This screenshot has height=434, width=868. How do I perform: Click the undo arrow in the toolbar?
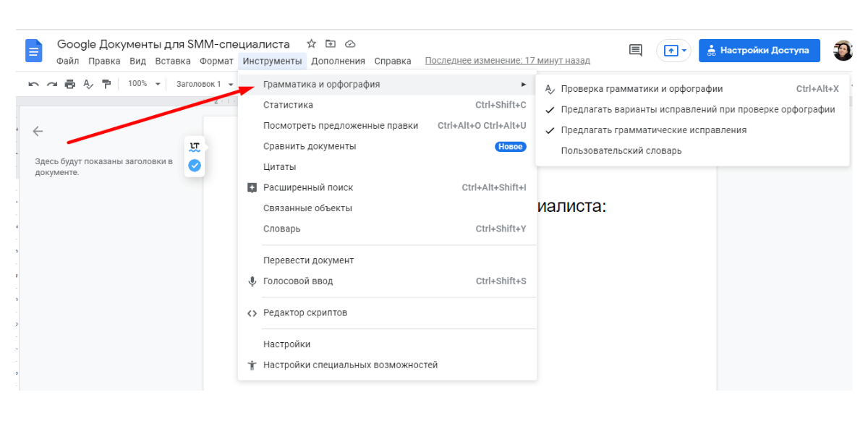coord(33,84)
